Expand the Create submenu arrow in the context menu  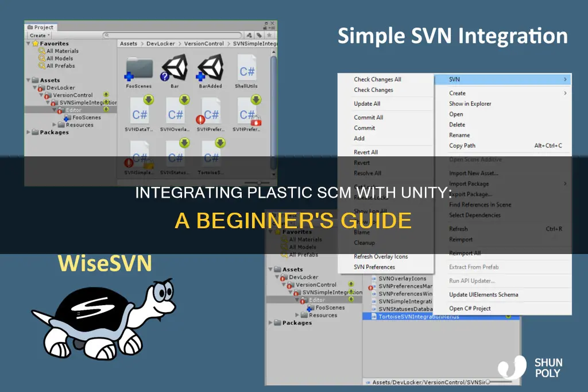click(x=565, y=93)
